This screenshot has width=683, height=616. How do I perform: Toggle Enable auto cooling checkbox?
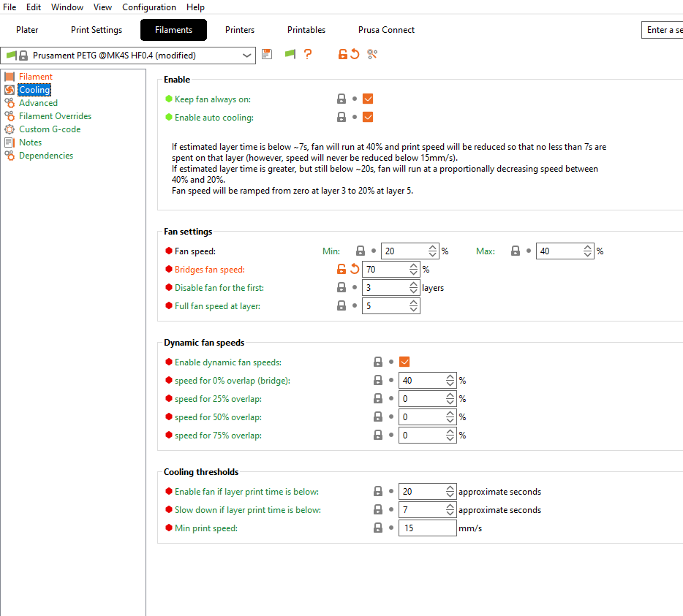(368, 117)
